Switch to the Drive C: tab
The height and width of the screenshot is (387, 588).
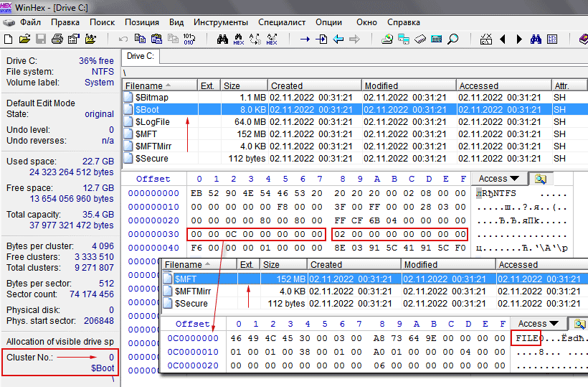coord(141,56)
